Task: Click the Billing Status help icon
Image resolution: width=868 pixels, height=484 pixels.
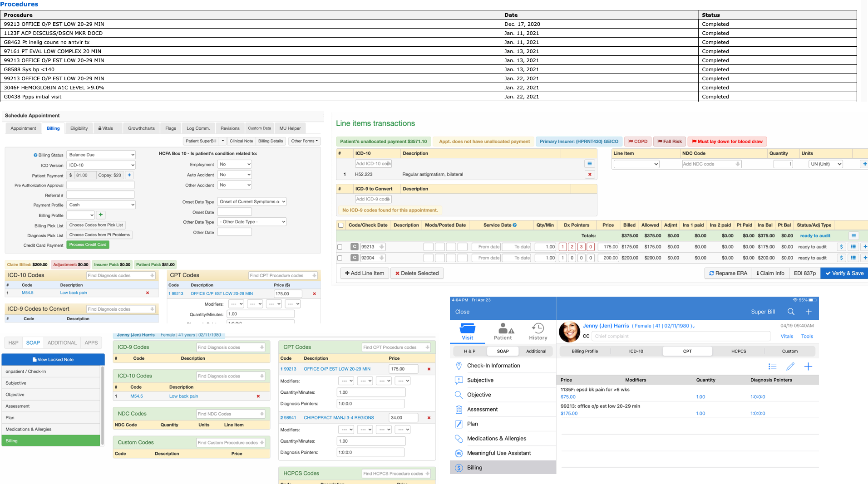Action: (35, 155)
